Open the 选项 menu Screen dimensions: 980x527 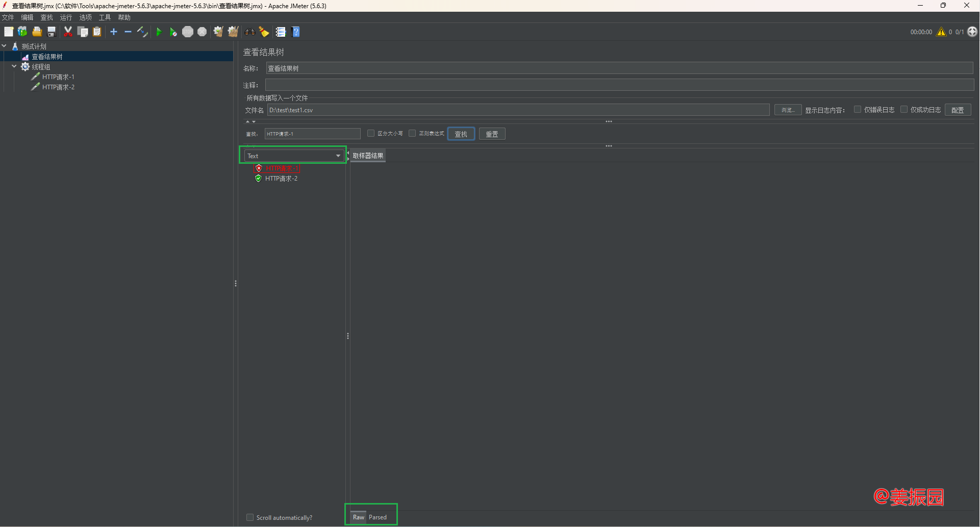(86, 17)
